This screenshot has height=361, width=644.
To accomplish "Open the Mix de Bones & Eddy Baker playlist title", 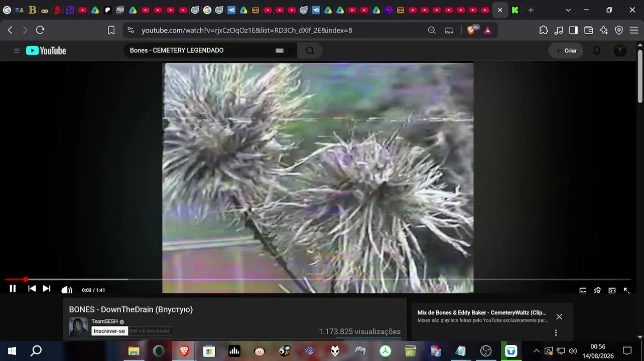I will (482, 312).
